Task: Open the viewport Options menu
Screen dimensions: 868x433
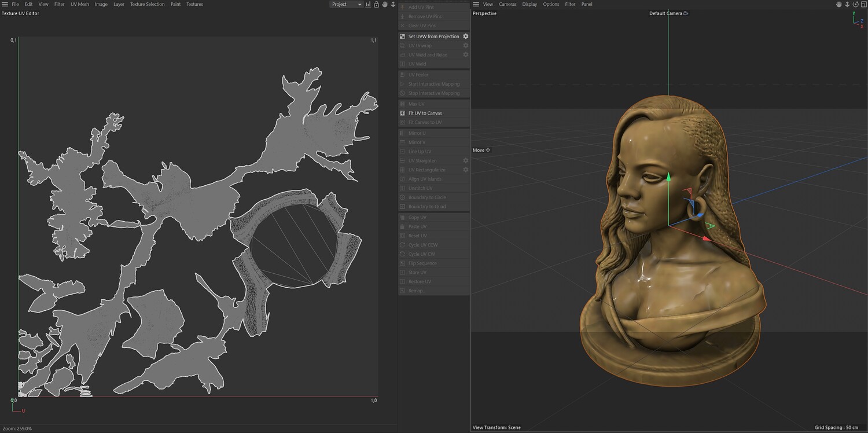Action: (551, 4)
